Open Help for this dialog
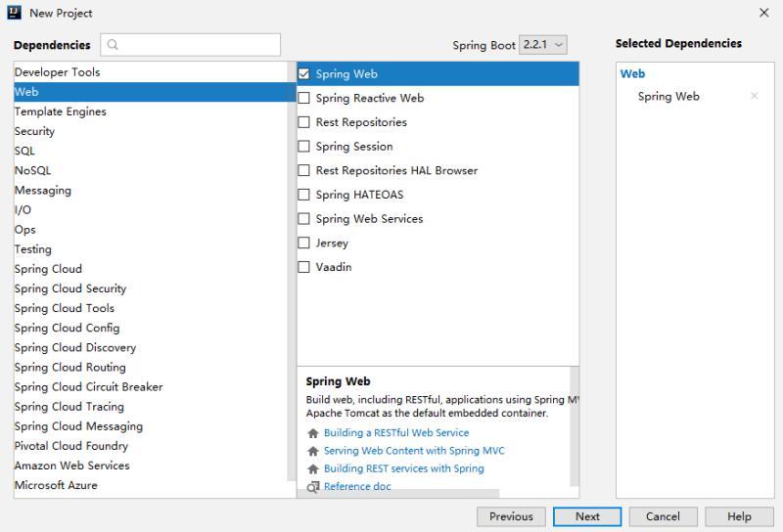 click(739, 516)
